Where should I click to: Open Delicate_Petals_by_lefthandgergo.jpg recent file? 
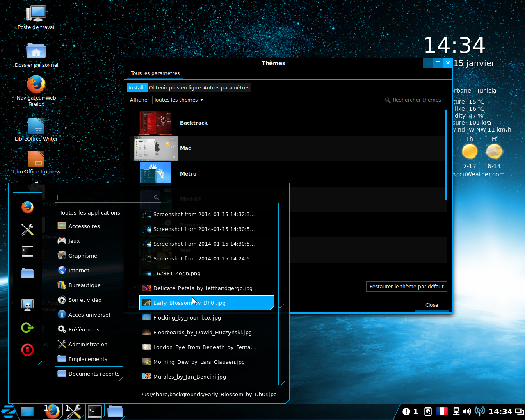point(207,288)
